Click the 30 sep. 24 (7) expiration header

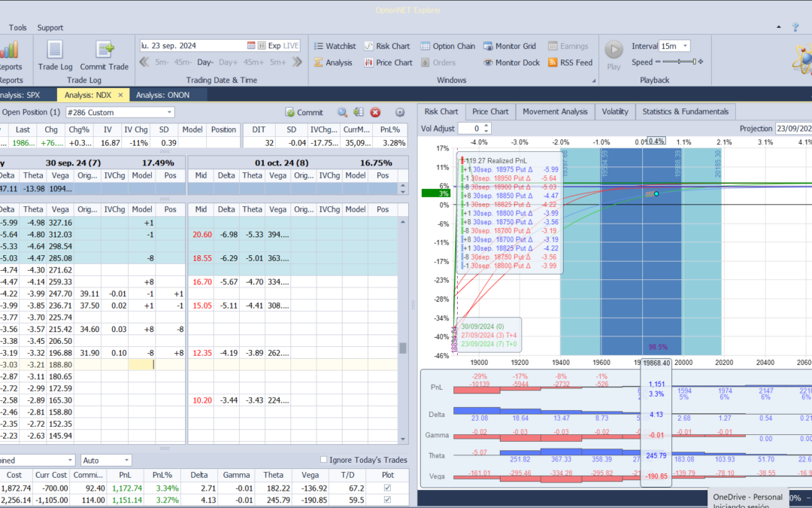click(x=73, y=163)
